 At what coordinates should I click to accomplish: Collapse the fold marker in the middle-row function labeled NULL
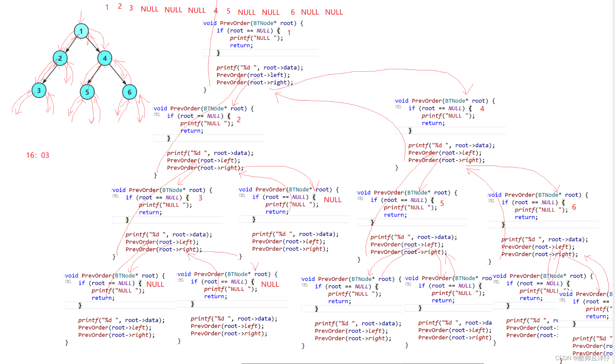pos(242,195)
